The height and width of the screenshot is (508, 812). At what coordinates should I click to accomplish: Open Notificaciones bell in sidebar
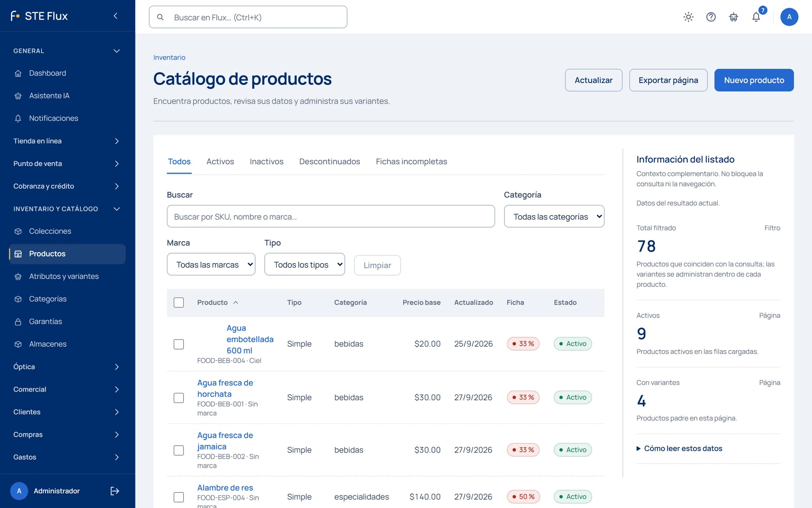point(18,118)
